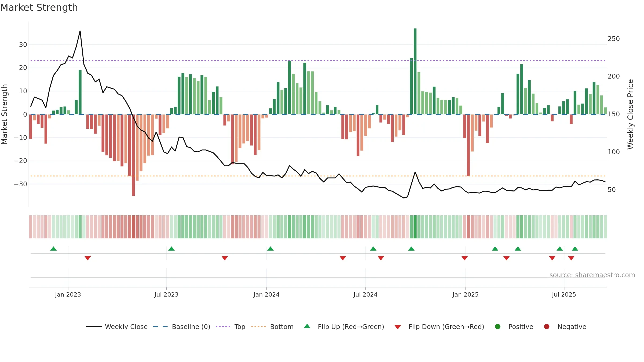
Task: Click the green Flip Up triangle just after Jan 2024
Action: click(x=270, y=249)
